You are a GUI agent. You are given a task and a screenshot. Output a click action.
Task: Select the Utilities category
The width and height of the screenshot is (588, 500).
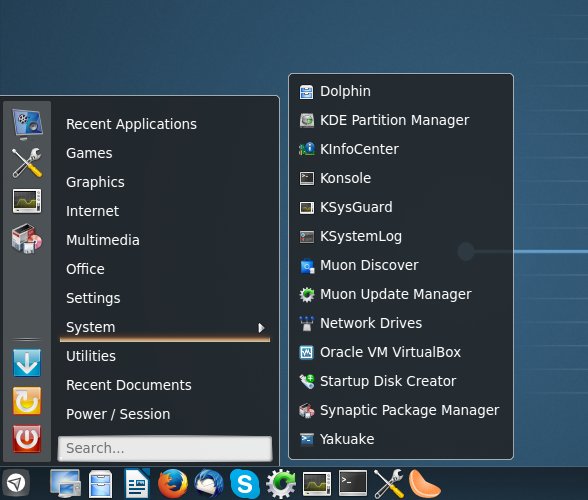(165, 356)
